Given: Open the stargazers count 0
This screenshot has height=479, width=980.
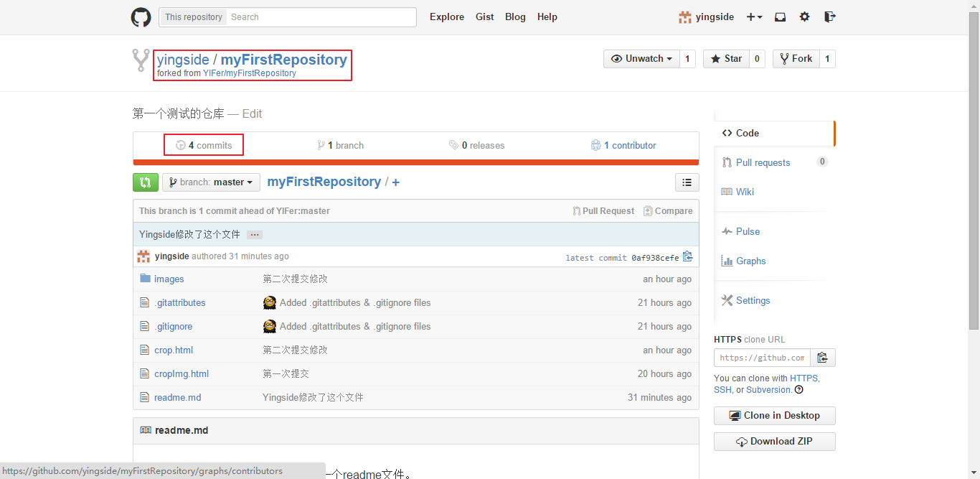Looking at the screenshot, I should (x=757, y=59).
